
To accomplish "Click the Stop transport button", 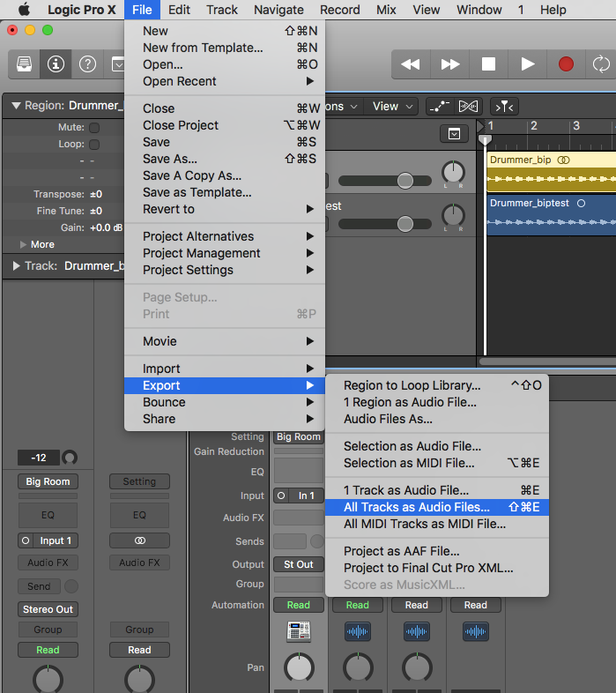I will tap(488, 64).
